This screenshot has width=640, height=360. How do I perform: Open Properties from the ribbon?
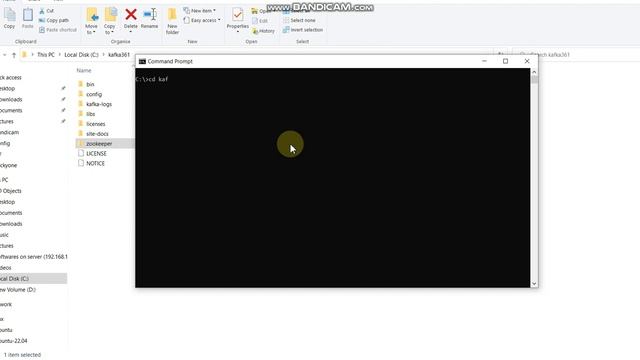(x=238, y=20)
